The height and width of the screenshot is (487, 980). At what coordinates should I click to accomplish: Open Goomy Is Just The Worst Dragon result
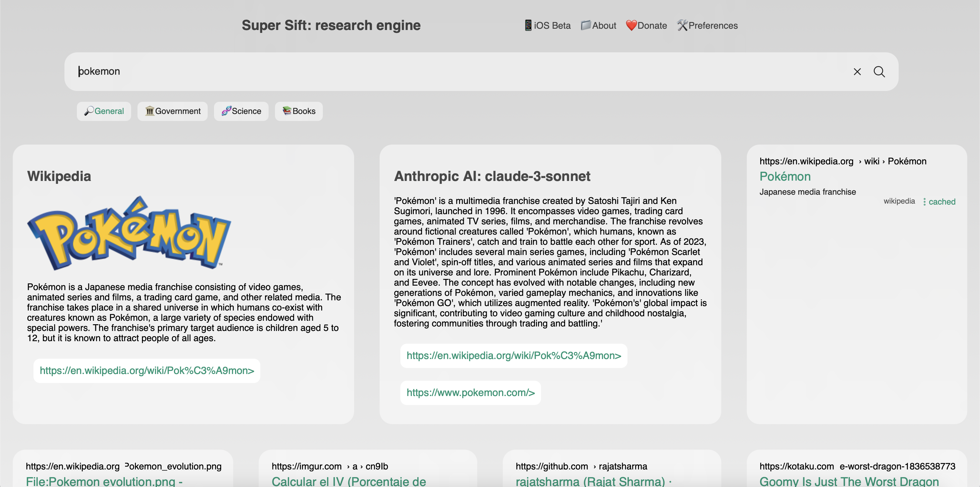click(849, 481)
